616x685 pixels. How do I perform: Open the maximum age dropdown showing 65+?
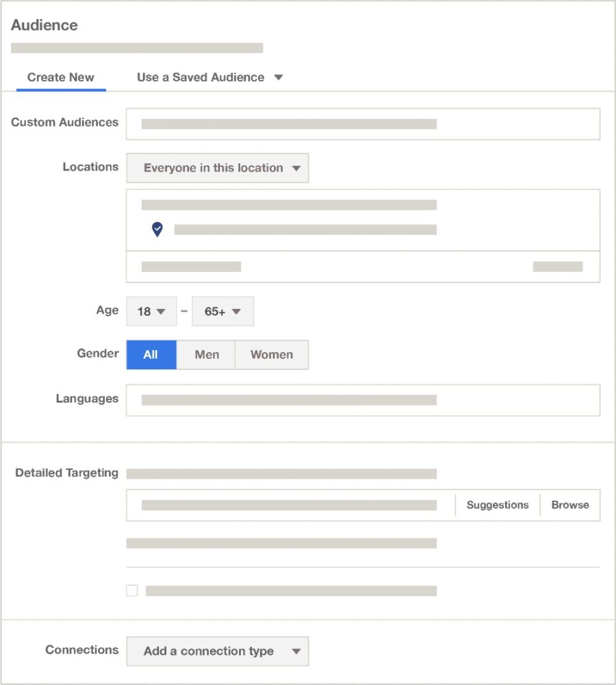pyautogui.click(x=222, y=311)
